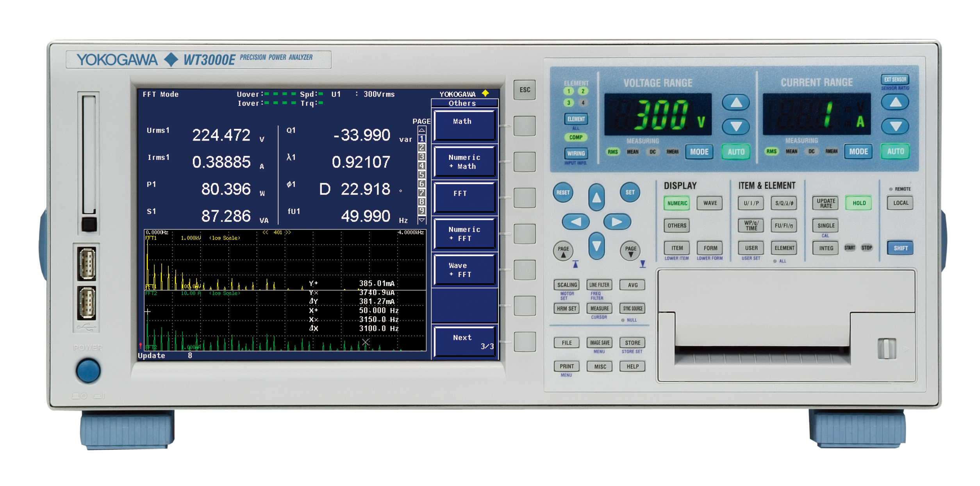Raise the current range with up arrow
This screenshot has width=980, height=486.
(895, 102)
